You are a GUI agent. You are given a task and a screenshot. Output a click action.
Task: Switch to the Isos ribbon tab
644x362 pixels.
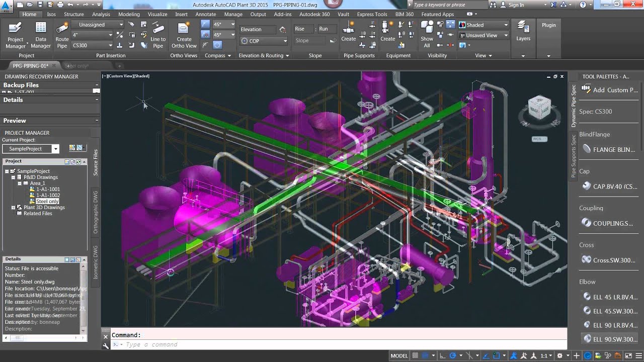[x=51, y=14]
